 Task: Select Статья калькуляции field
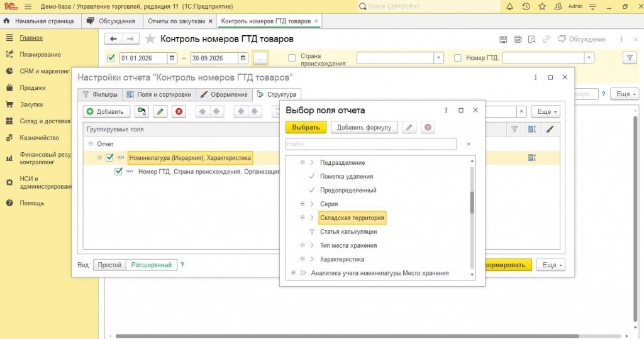click(348, 231)
